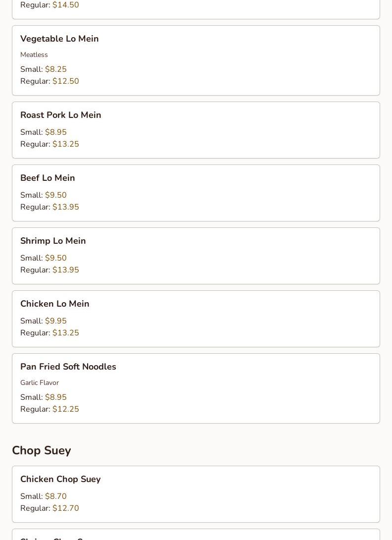Image resolution: width=392 pixels, height=540 pixels.
Task: Select the Chicken Lo Mein heading
Action: click(x=55, y=303)
